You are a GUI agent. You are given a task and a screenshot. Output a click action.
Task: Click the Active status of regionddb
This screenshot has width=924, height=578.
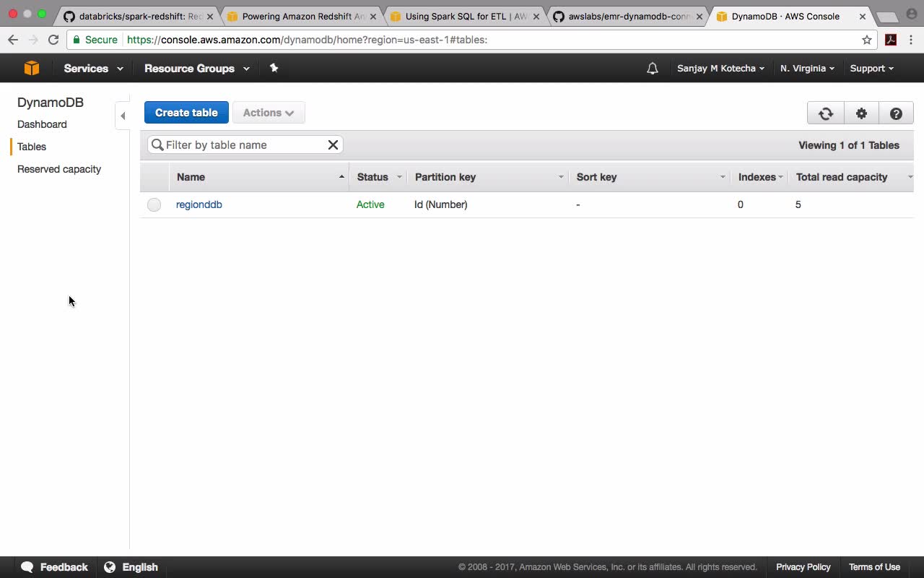coord(370,204)
